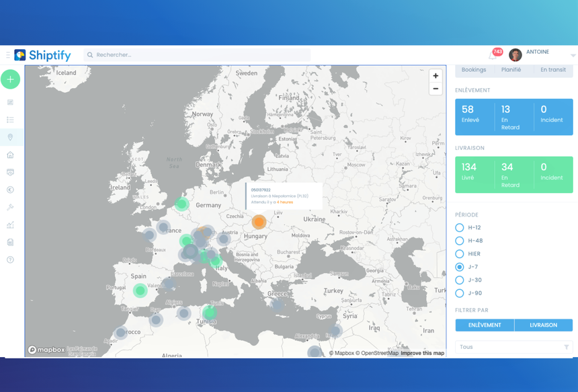The image size is (578, 392).
Task: Zoom in the map with plus button
Action: point(436,75)
